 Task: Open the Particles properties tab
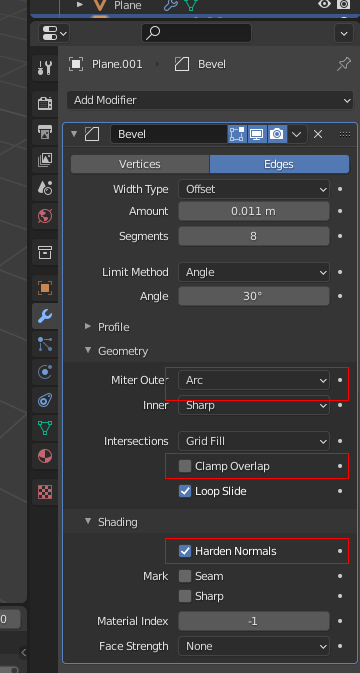pos(45,344)
